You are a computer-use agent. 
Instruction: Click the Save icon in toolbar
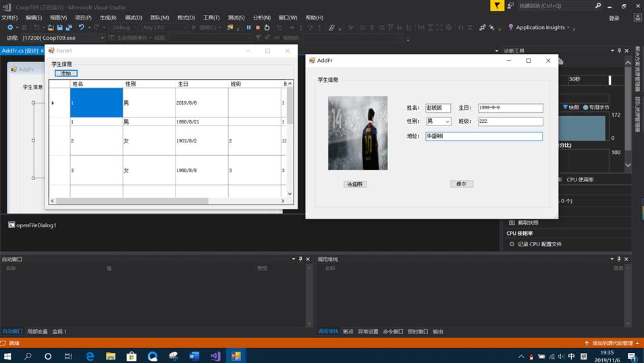(x=60, y=28)
